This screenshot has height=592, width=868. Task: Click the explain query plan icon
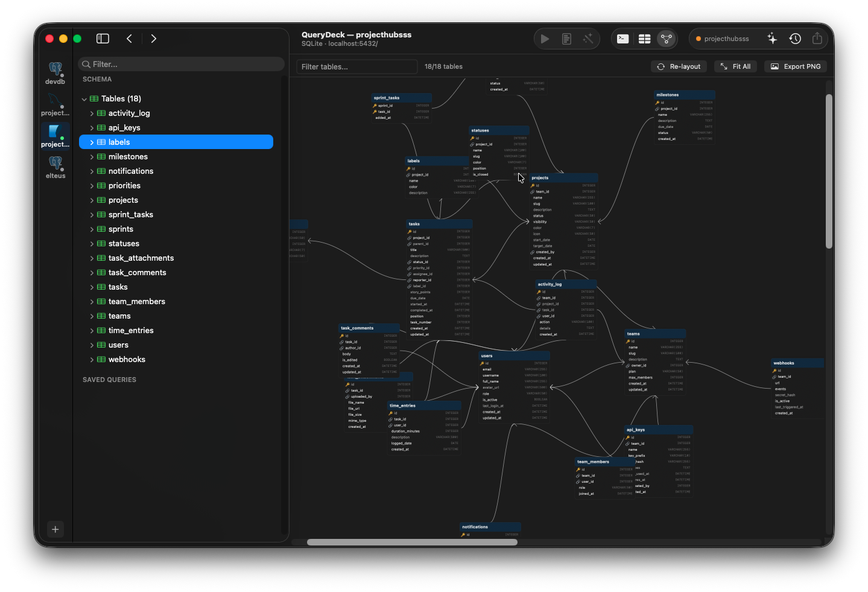566,39
